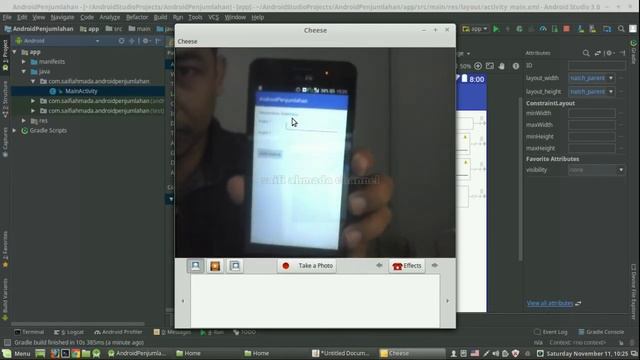640x360 pixels.
Task: Run the app with the green play icon
Action: click(x=496, y=29)
